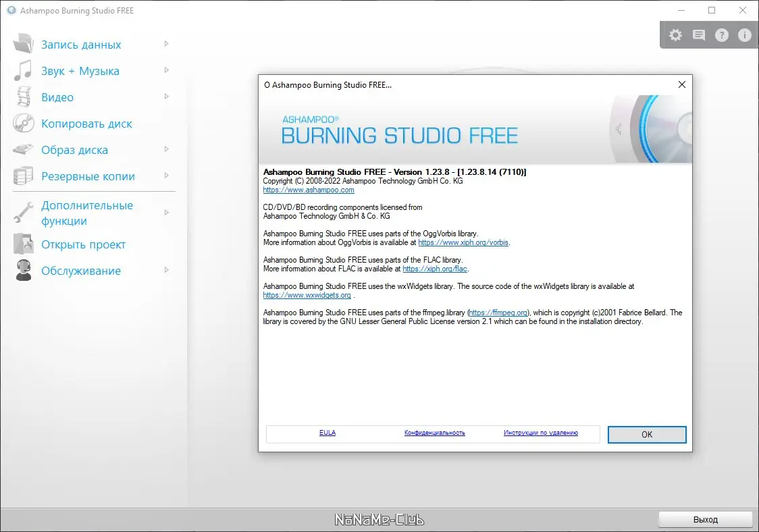Screen dimensions: 759x532
Task: Open the Конфиденциальность link
Action: pos(435,433)
